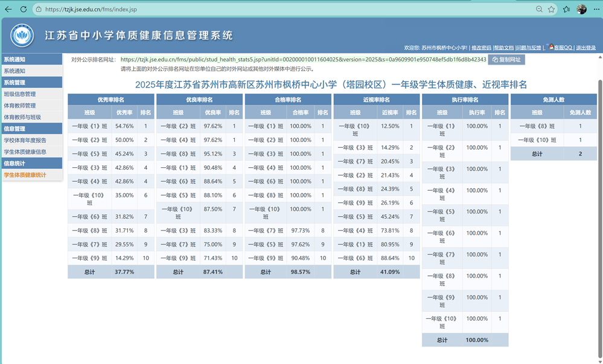Click the site lock icon in address bar
Image resolution: width=603 pixels, height=364 pixels.
coord(39,9)
